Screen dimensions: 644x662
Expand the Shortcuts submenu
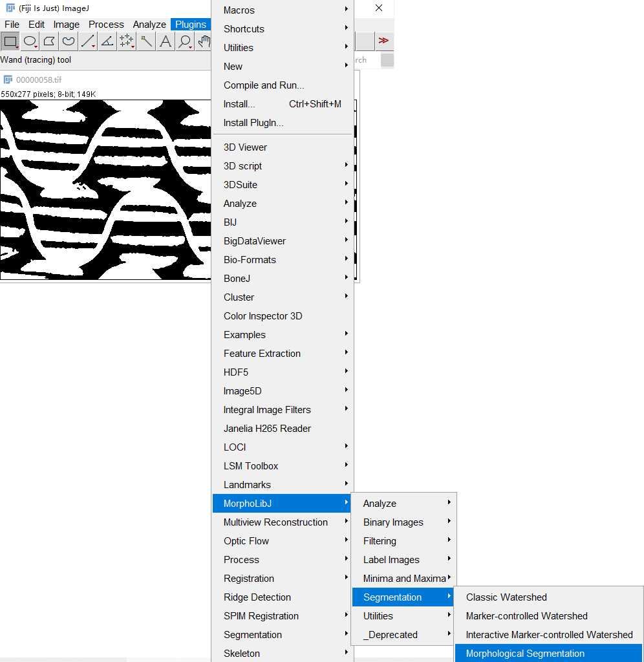tap(282, 28)
